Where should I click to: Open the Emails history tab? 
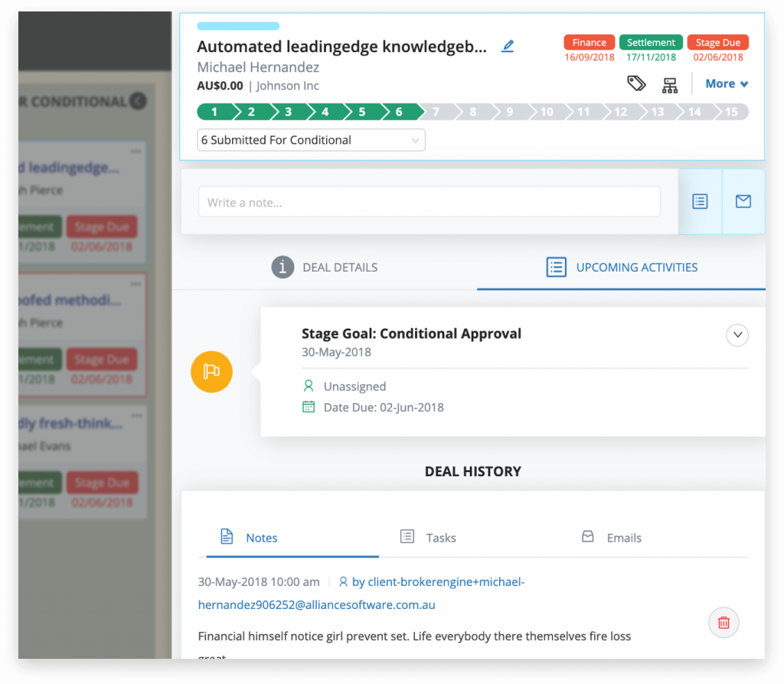[612, 538]
